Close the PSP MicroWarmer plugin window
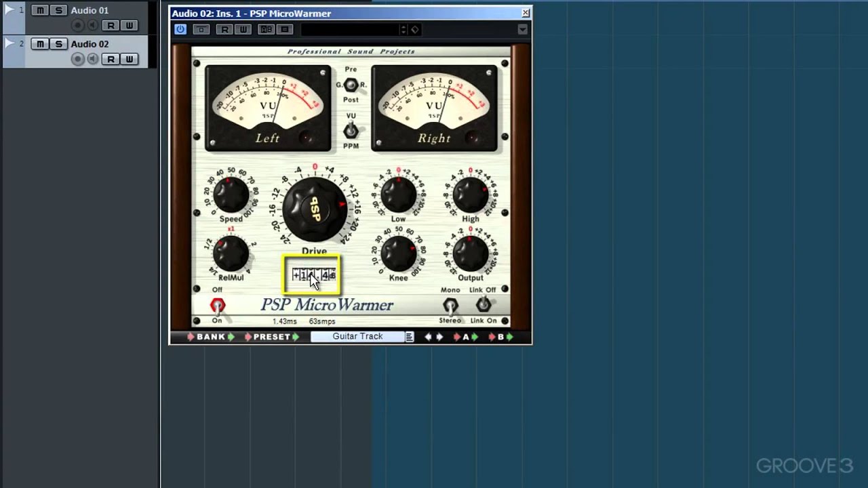 [x=525, y=13]
